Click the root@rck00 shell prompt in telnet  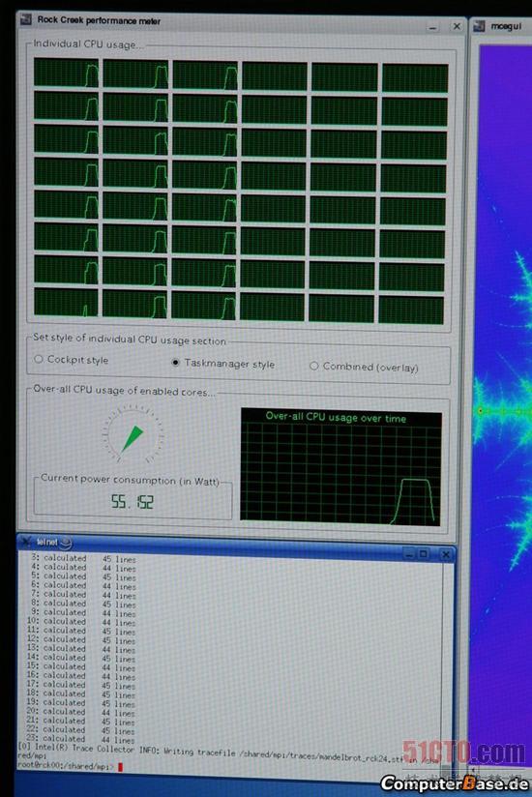pyautogui.click(x=65, y=765)
